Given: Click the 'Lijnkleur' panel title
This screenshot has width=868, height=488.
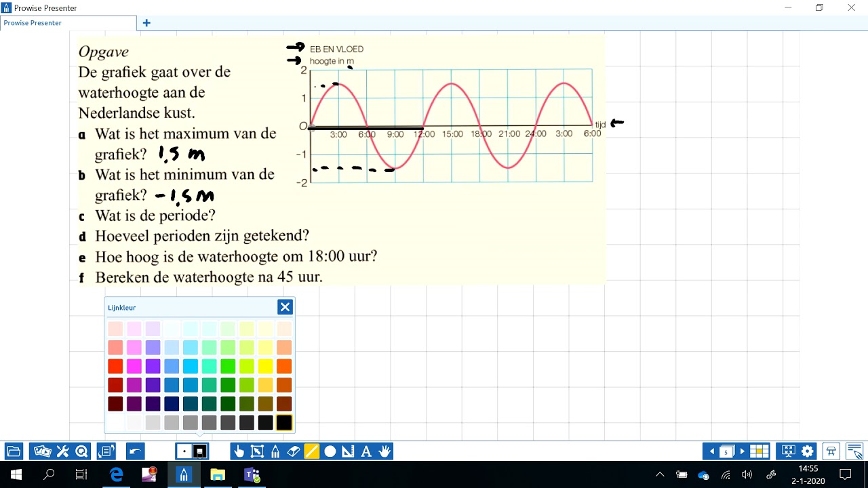Looking at the screenshot, I should (122, 308).
